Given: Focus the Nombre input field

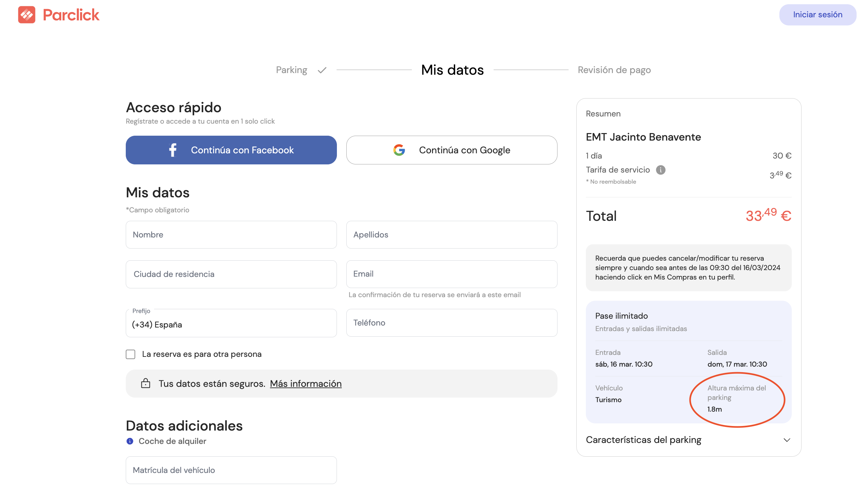Looking at the screenshot, I should 231,235.
